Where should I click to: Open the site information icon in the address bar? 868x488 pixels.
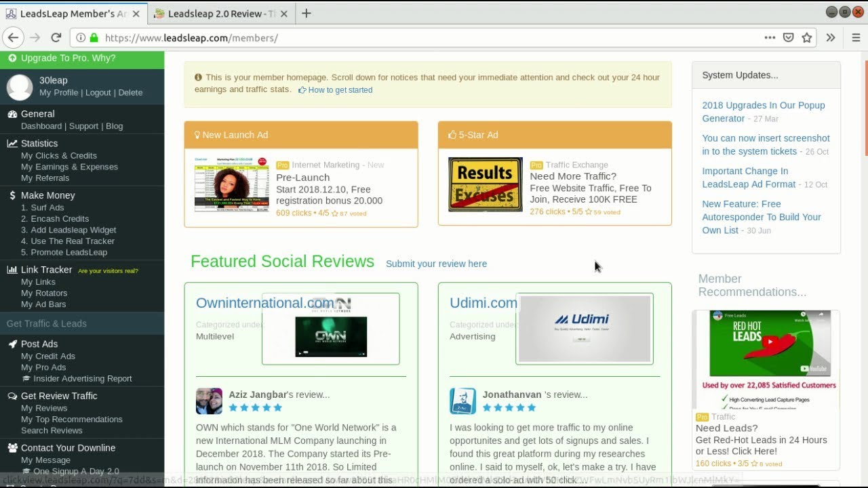click(x=81, y=38)
